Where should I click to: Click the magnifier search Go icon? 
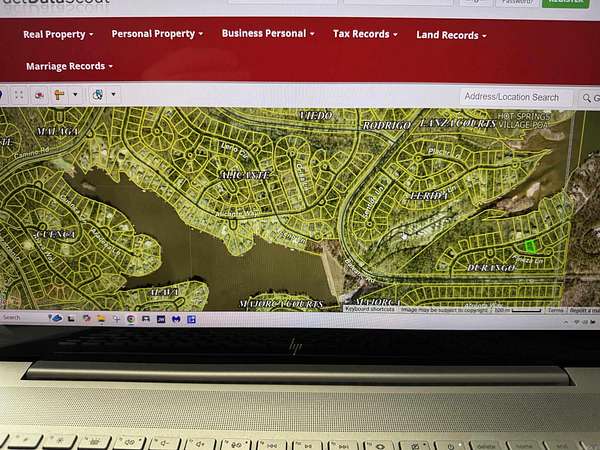586,98
